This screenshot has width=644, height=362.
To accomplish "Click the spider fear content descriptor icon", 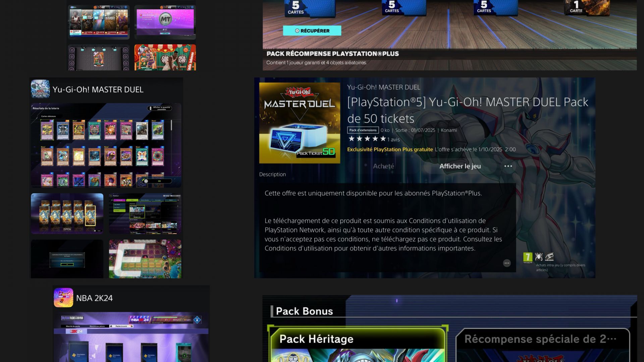I will tap(539, 257).
